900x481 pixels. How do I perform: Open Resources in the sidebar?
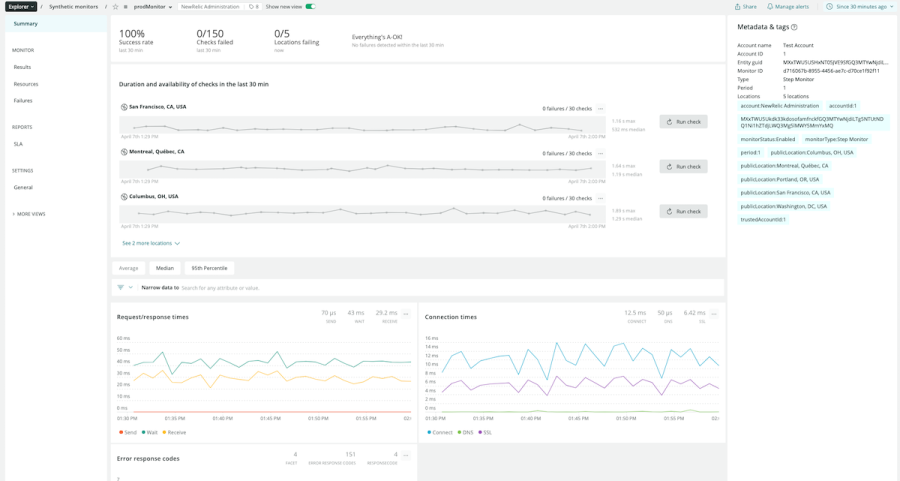pyautogui.click(x=26, y=84)
